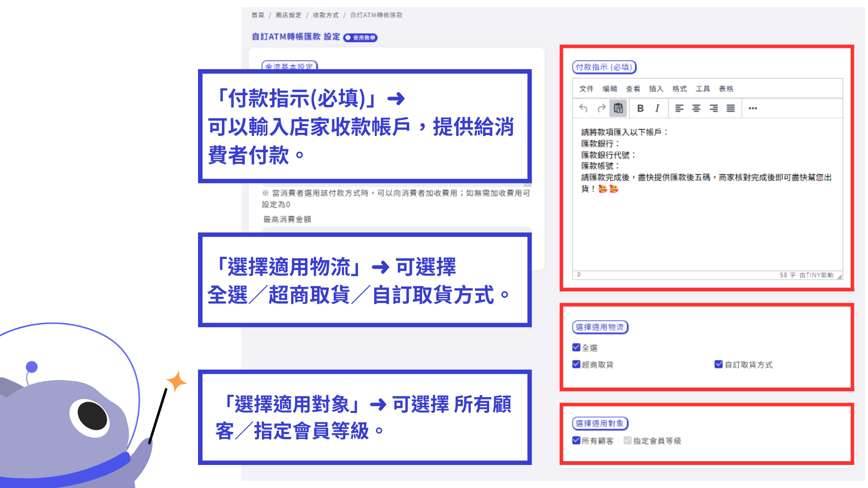The height and width of the screenshot is (488, 868).
Task: Go to 首頁 breadcrumb
Action: tap(258, 15)
